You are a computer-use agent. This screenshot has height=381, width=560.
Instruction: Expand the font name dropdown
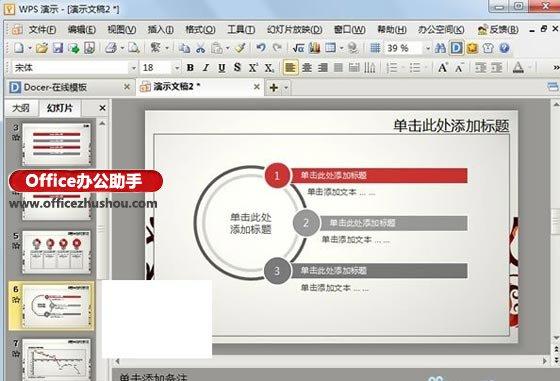tap(134, 68)
